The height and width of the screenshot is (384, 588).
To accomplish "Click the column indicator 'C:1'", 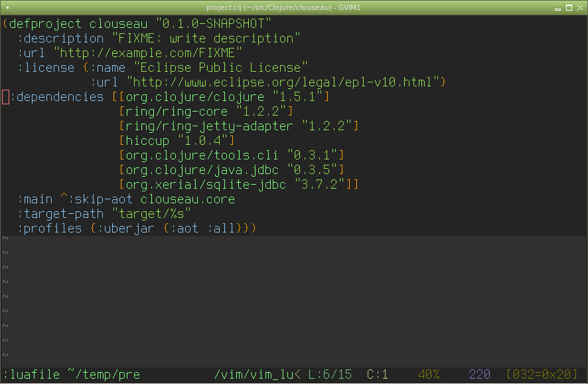I will 377,375.
